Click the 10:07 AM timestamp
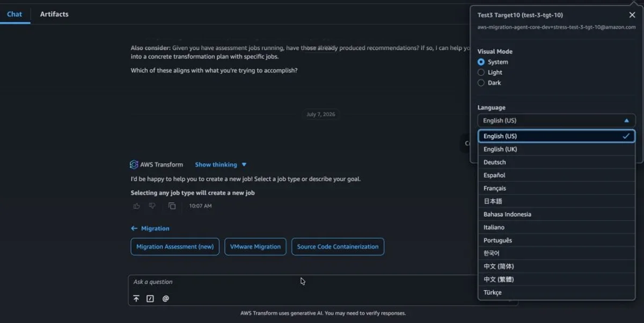Screen dimensions: 644x323 pos(200,206)
